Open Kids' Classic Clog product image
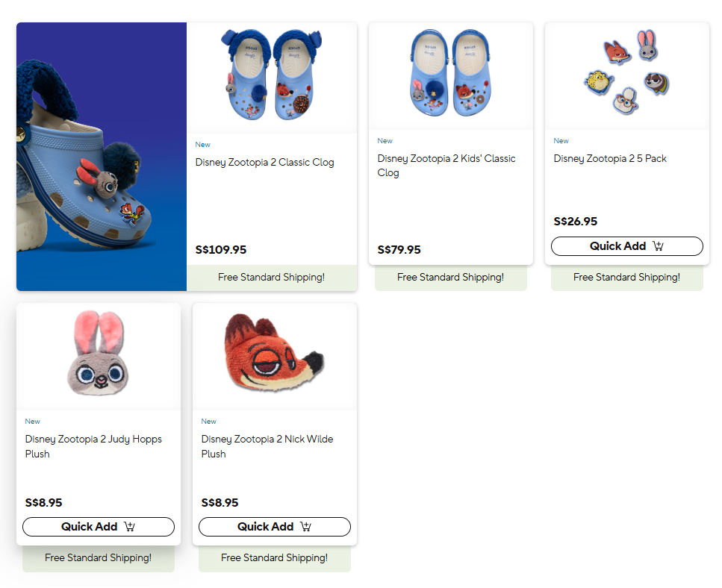The width and height of the screenshot is (722, 588). tap(451, 72)
